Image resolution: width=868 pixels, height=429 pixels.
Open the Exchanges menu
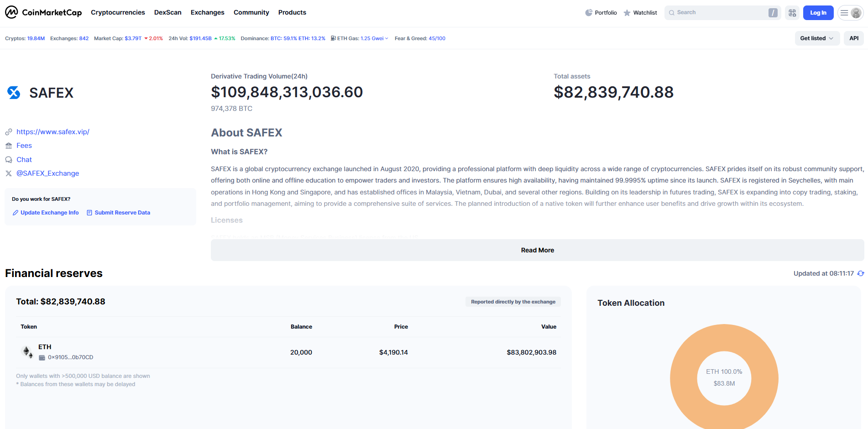point(208,12)
